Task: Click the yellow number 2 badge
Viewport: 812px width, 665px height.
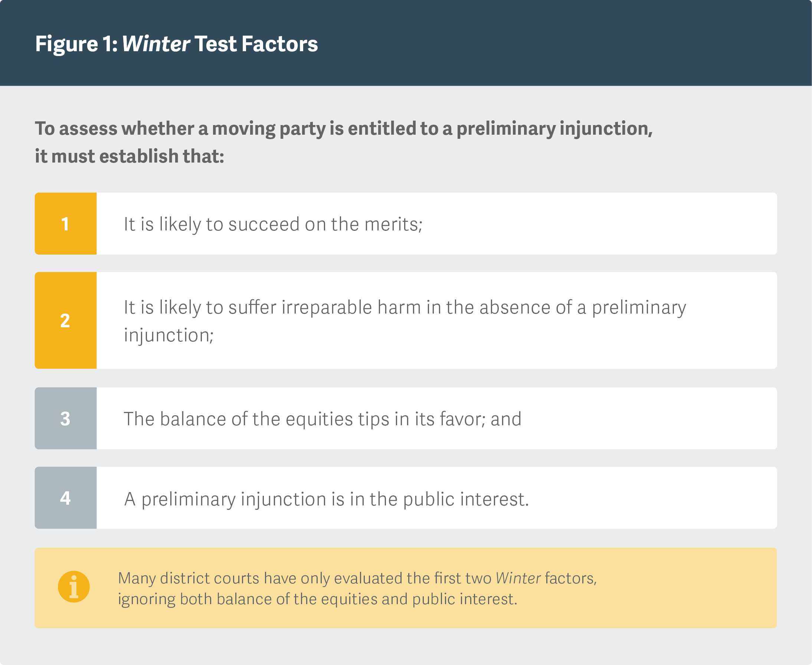Action: pyautogui.click(x=65, y=320)
